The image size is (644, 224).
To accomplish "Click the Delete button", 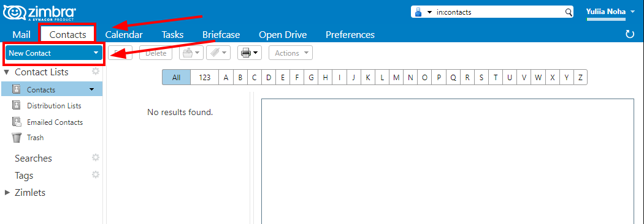I will pyautogui.click(x=156, y=53).
